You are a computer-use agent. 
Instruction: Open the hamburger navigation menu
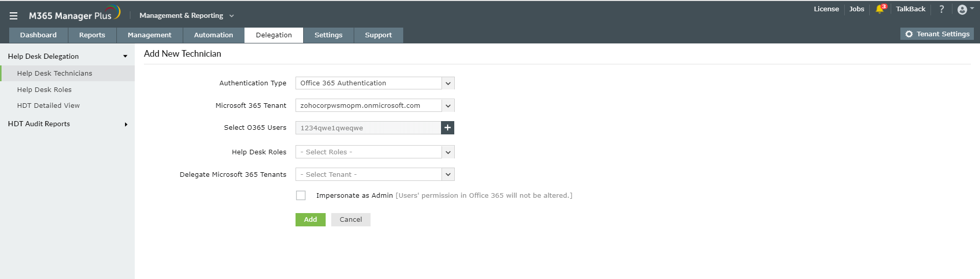(x=14, y=16)
